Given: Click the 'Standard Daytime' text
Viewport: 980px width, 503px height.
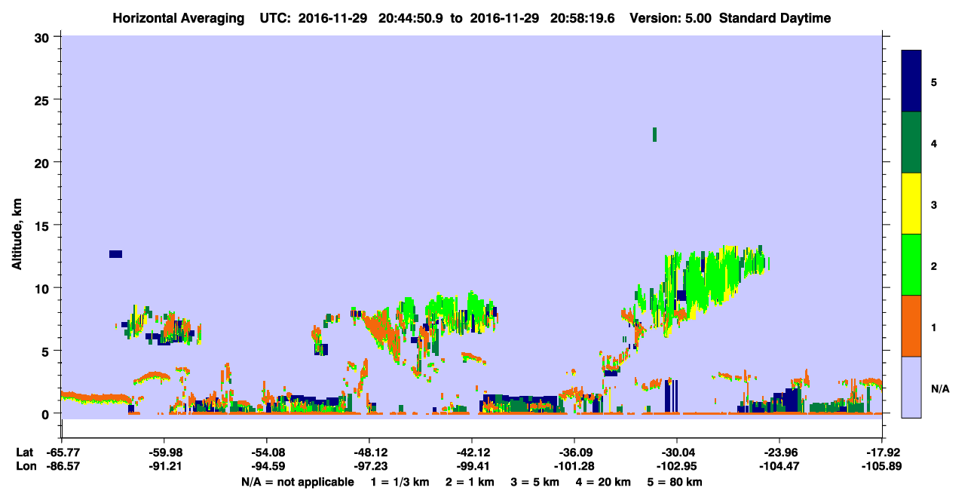Looking at the screenshot, I should click(775, 19).
